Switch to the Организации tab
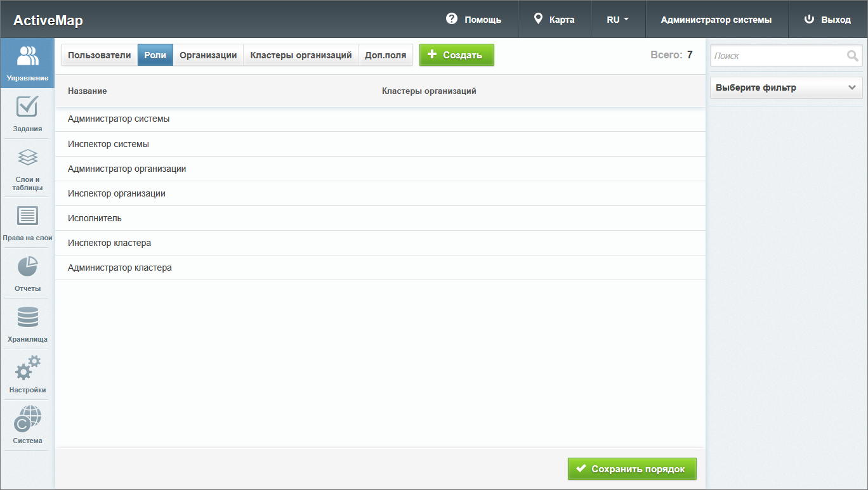 tap(208, 55)
